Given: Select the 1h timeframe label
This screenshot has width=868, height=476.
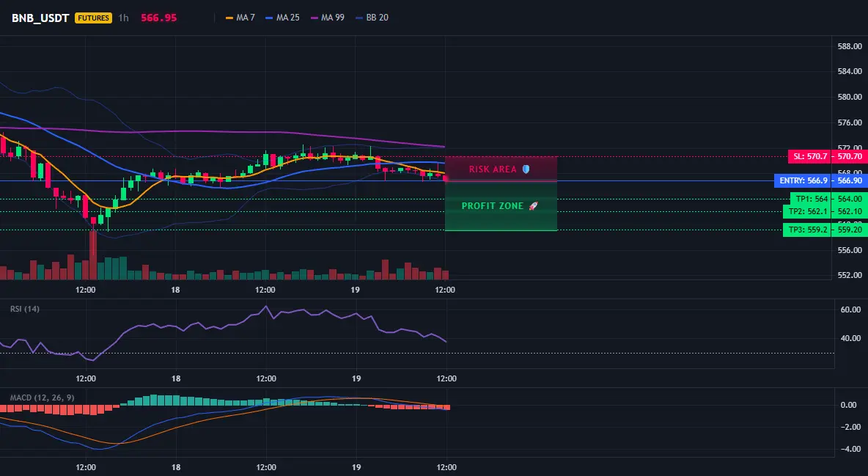Looking at the screenshot, I should coord(123,18).
